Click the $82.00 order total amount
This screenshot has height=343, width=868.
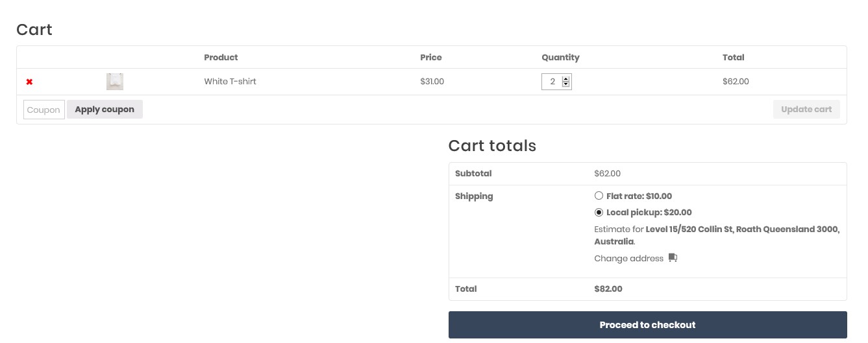tap(608, 289)
